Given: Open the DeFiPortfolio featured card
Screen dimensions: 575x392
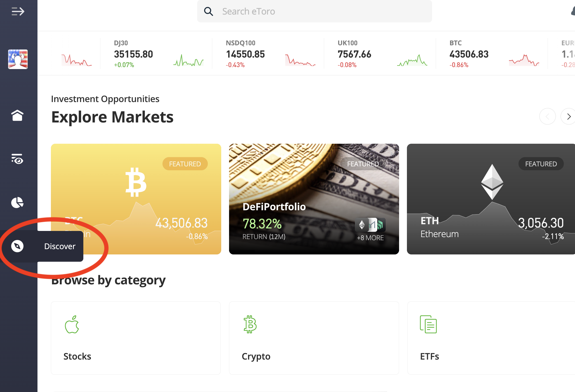Looking at the screenshot, I should click(314, 199).
